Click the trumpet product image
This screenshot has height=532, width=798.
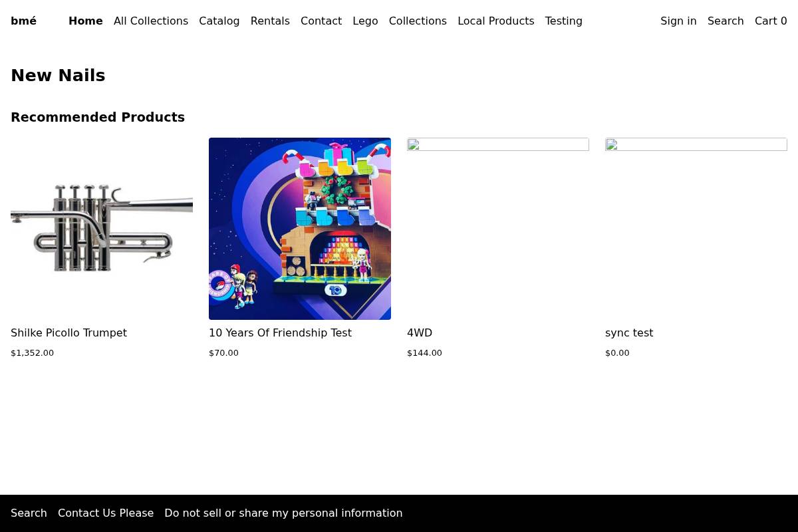(101, 229)
